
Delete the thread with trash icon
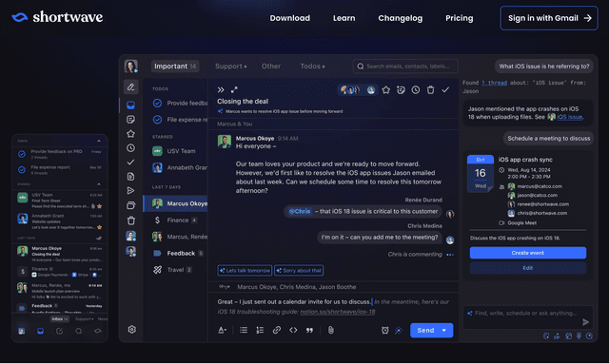430,90
